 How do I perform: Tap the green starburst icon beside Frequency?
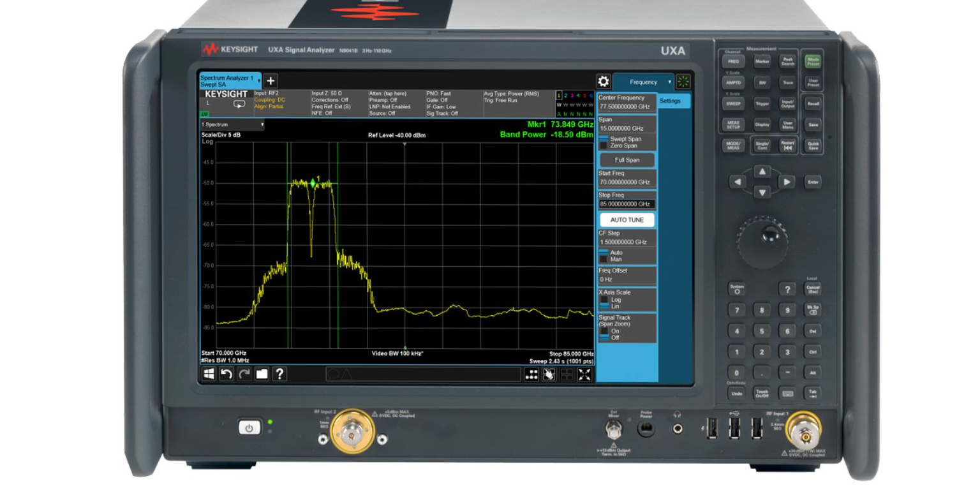coord(683,82)
